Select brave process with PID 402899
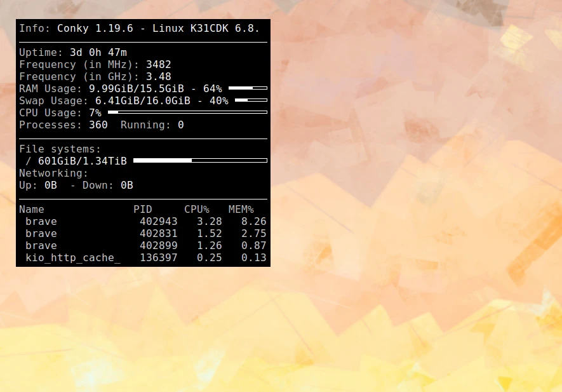Image resolution: width=562 pixels, height=392 pixels. (x=143, y=246)
